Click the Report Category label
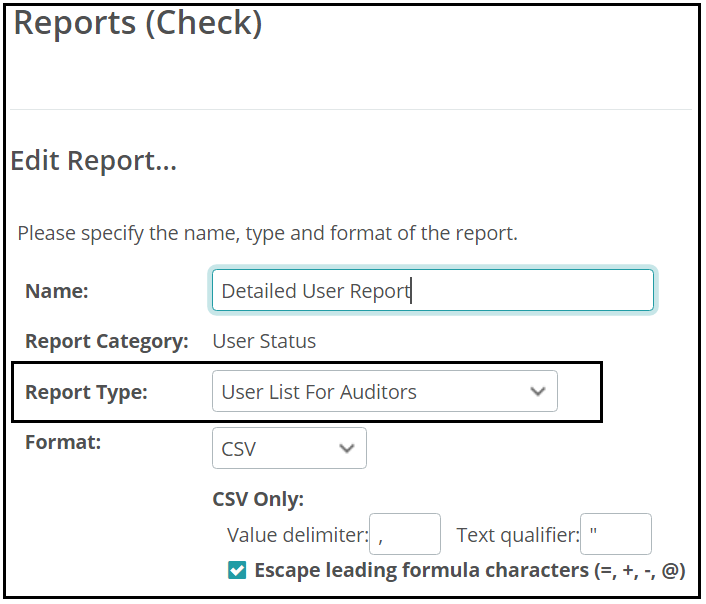This screenshot has height=604, width=706. coord(107,341)
